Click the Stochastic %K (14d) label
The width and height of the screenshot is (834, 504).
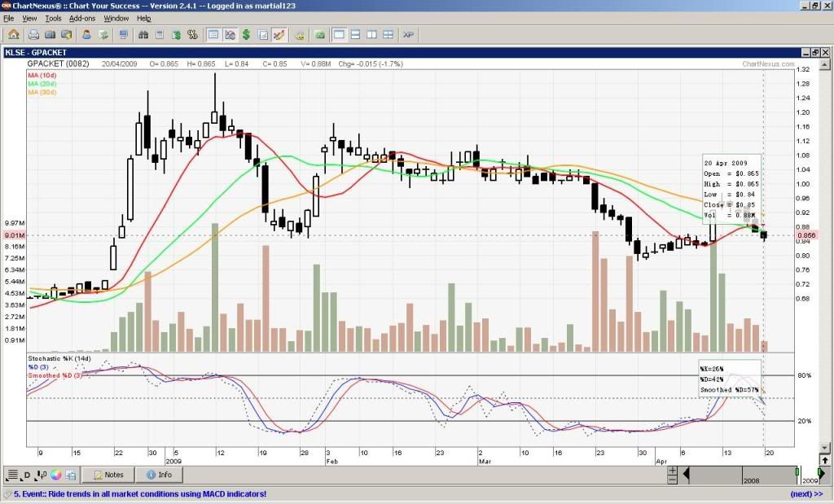point(59,359)
